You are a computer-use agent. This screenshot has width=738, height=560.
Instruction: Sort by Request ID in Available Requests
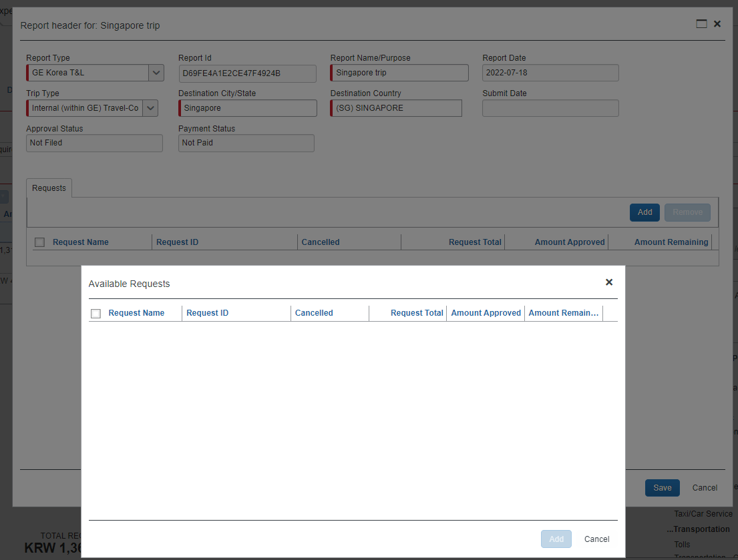tap(207, 313)
